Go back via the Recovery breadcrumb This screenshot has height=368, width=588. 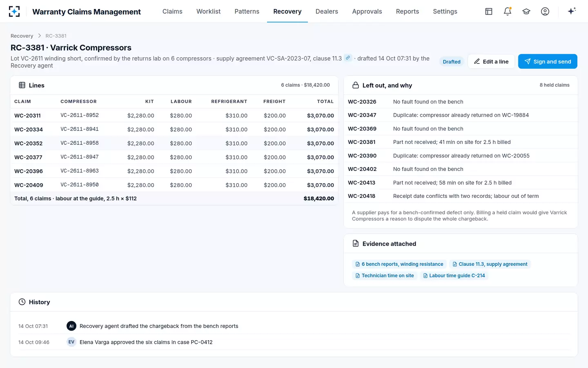(22, 36)
